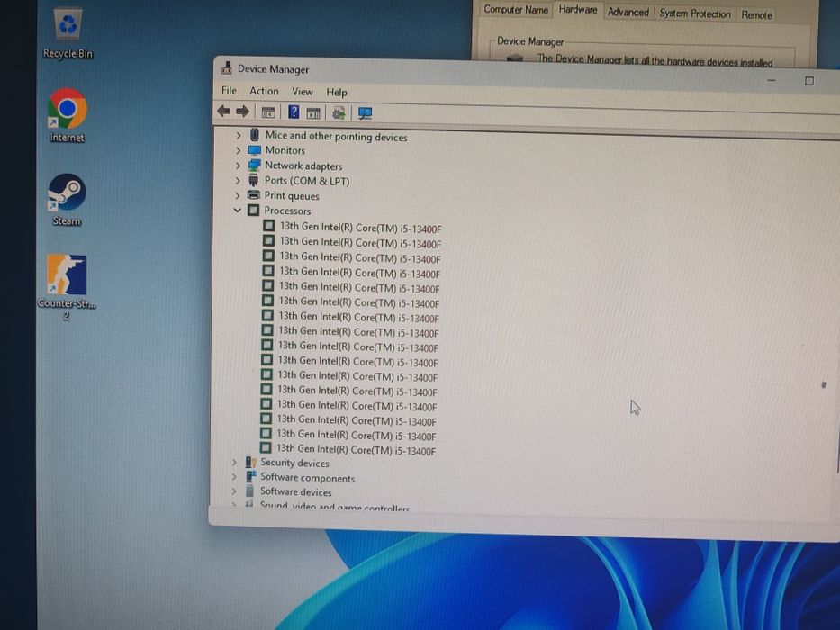
Task: Select the "Network adapters" tree label
Action: tap(303, 166)
